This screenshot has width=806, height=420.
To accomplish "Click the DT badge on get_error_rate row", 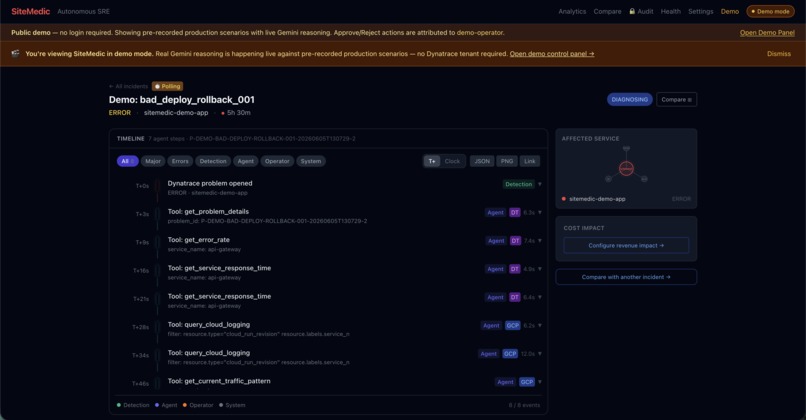I will point(515,241).
